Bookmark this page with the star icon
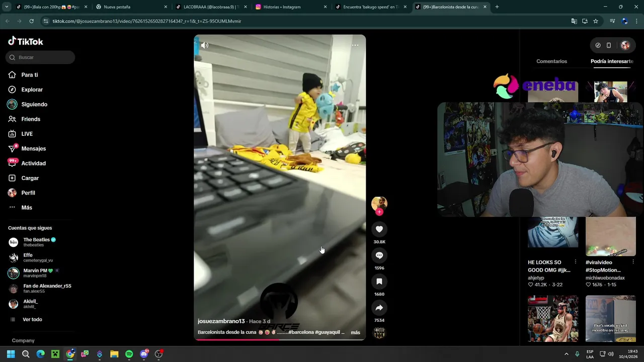Viewport: 644px width, 362px height. 596,21
